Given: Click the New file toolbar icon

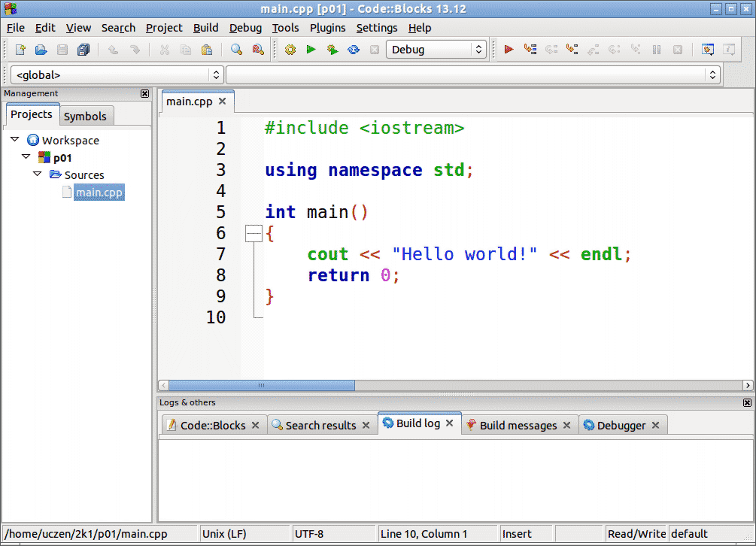Looking at the screenshot, I should click(x=20, y=50).
